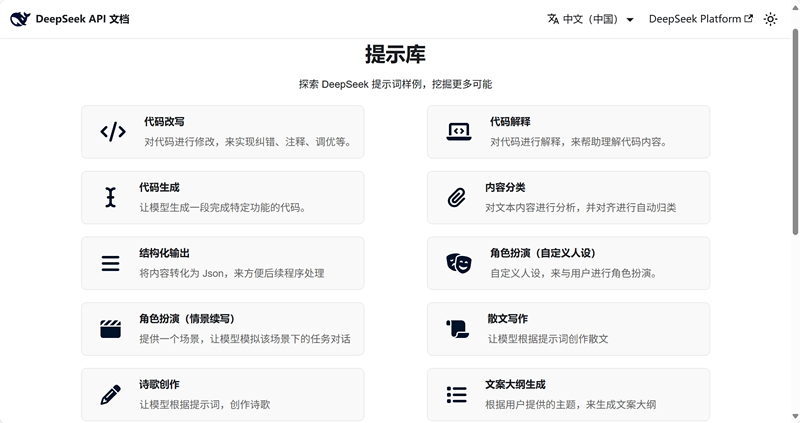Screen dimensions: 800x423
Task: Click description 自定义人设，来与用户进行角色扮演。
Action: [574, 273]
